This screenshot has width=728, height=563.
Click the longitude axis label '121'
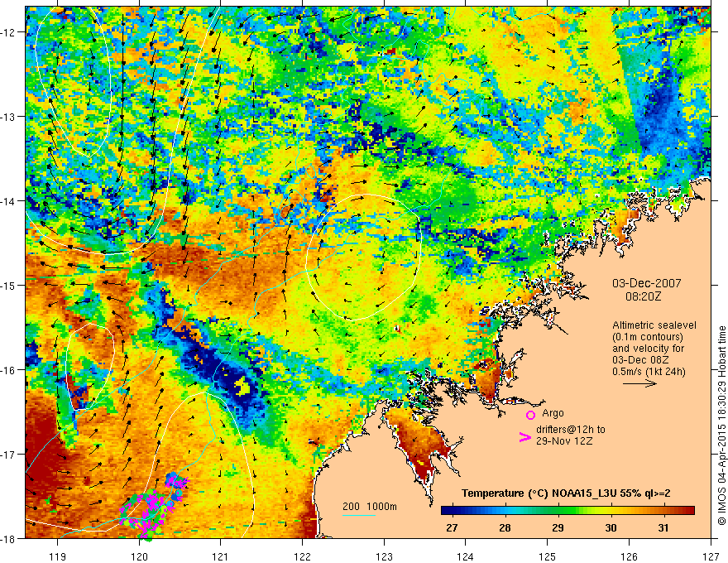(221, 556)
